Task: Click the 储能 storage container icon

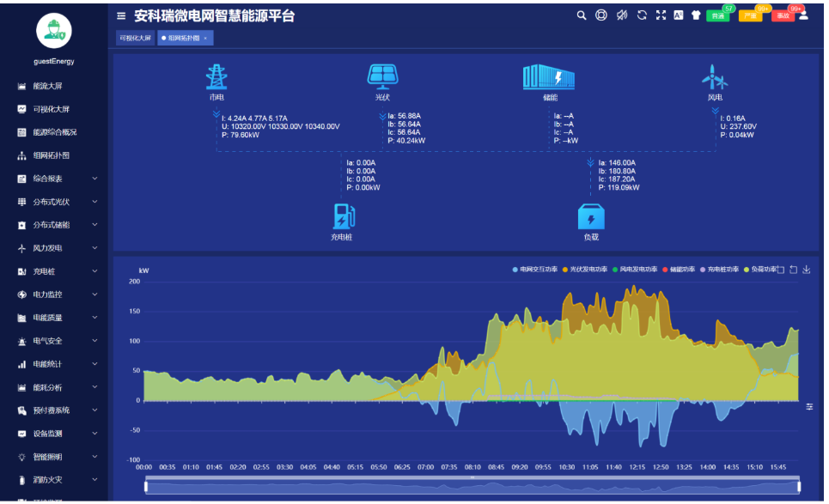Action: (x=549, y=76)
